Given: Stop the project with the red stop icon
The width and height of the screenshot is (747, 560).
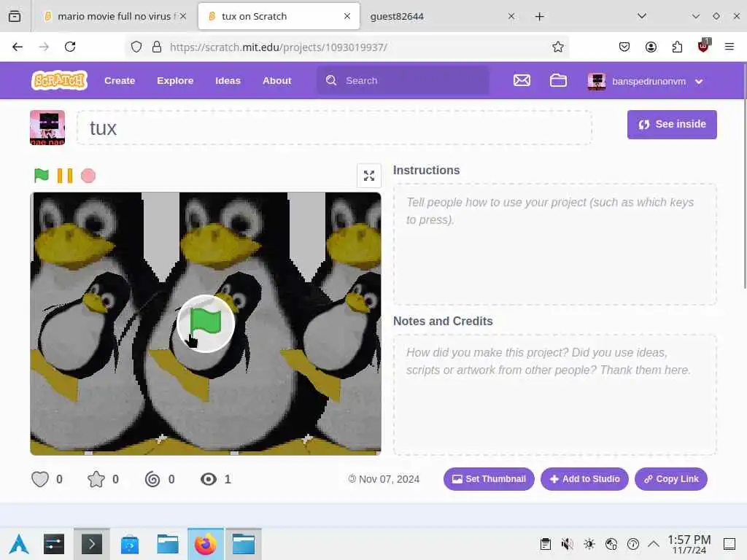Looking at the screenshot, I should (88, 176).
